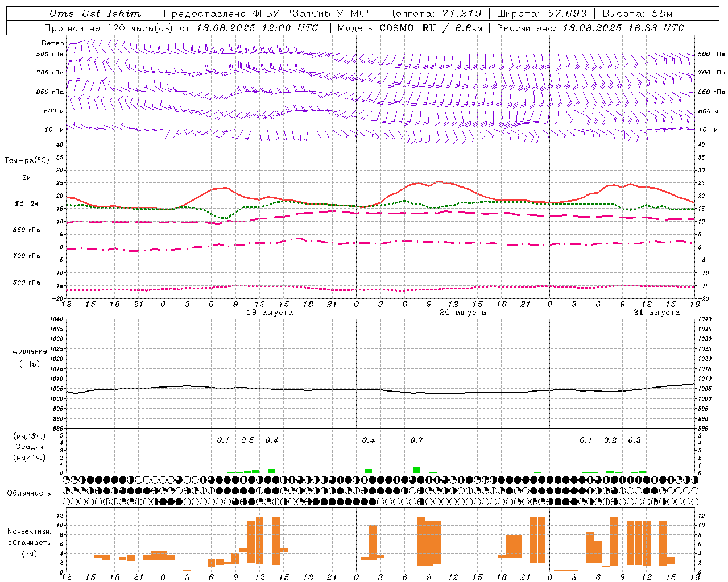The image size is (728, 582).
Task: Click the Тем-ра(°C) temperature panel label
Action: click(x=27, y=160)
